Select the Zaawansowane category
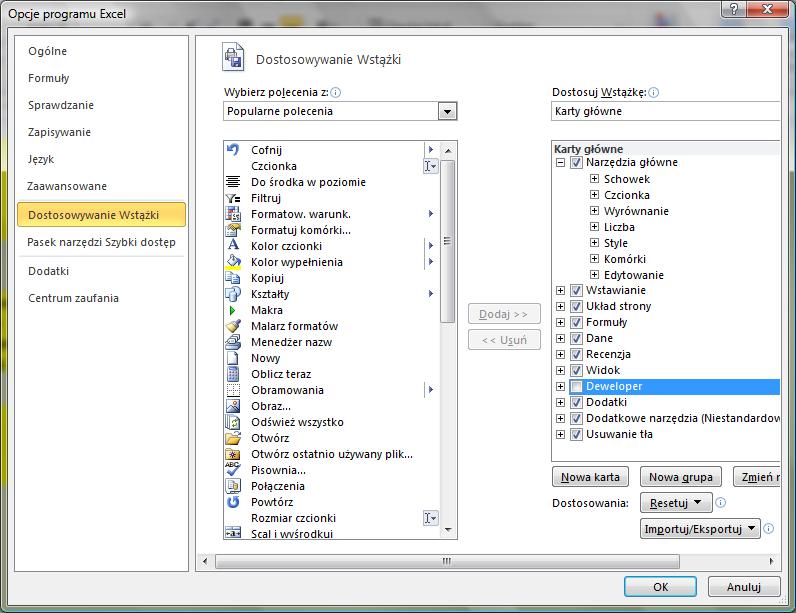Viewport: 796px width, 613px height. pyautogui.click(x=67, y=186)
